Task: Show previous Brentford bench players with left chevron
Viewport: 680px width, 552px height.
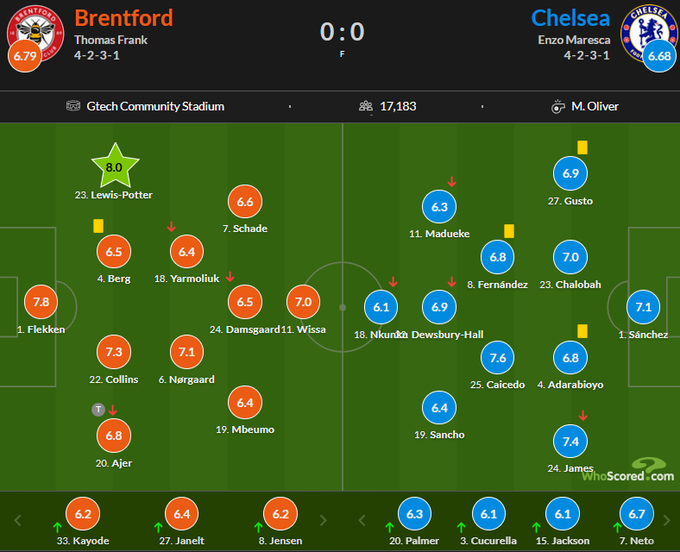Action: coord(17,520)
